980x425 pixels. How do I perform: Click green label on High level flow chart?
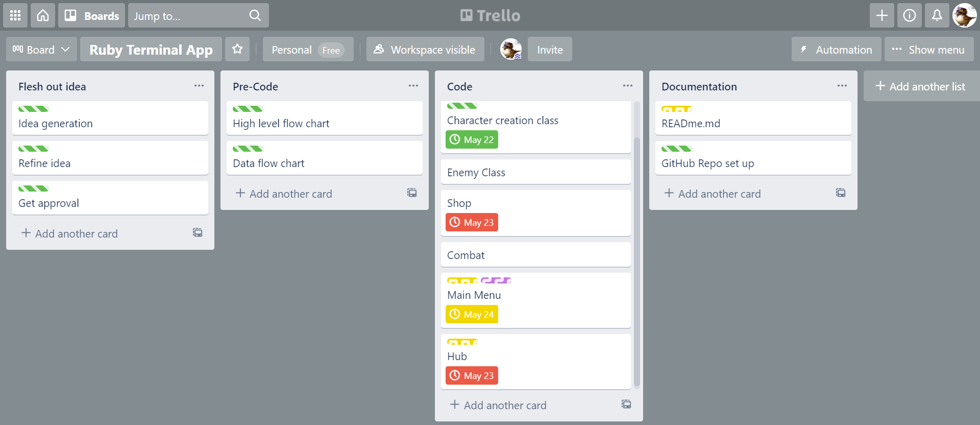[248, 109]
